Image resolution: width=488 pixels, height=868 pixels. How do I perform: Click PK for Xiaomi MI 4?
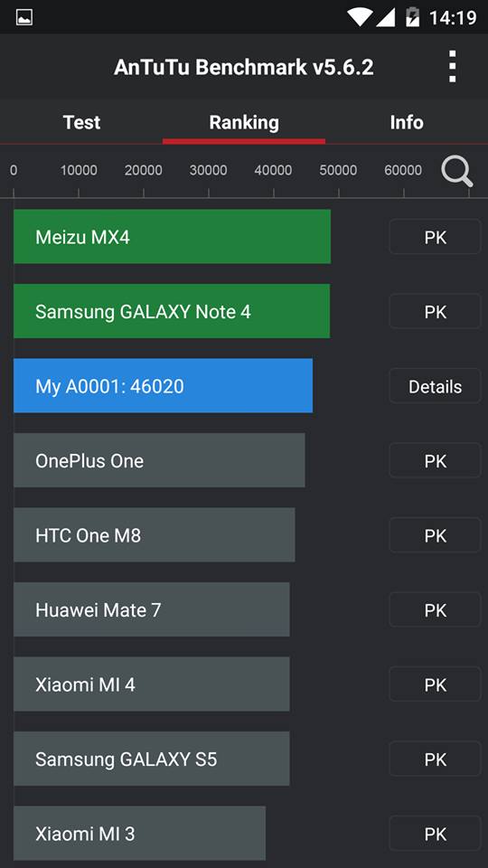pos(435,684)
